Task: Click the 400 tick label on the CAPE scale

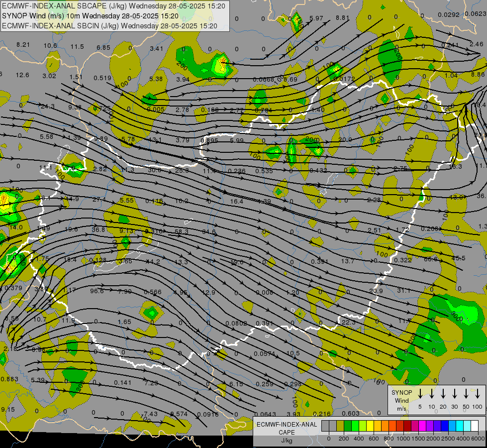Action: point(359,439)
